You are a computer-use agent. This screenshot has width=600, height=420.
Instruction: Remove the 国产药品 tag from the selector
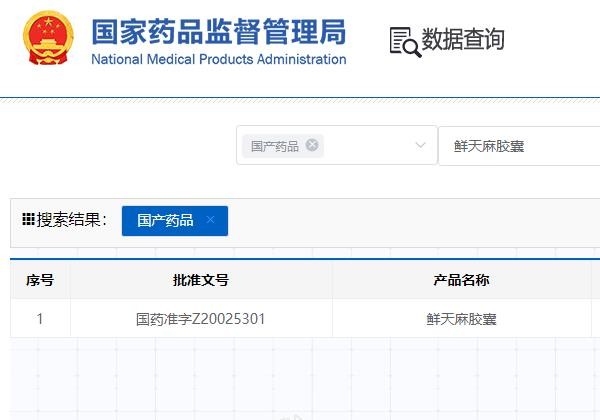(312, 145)
